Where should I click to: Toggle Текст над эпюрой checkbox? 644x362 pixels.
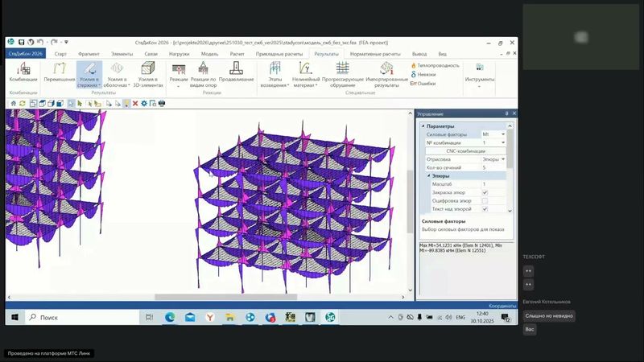point(485,209)
